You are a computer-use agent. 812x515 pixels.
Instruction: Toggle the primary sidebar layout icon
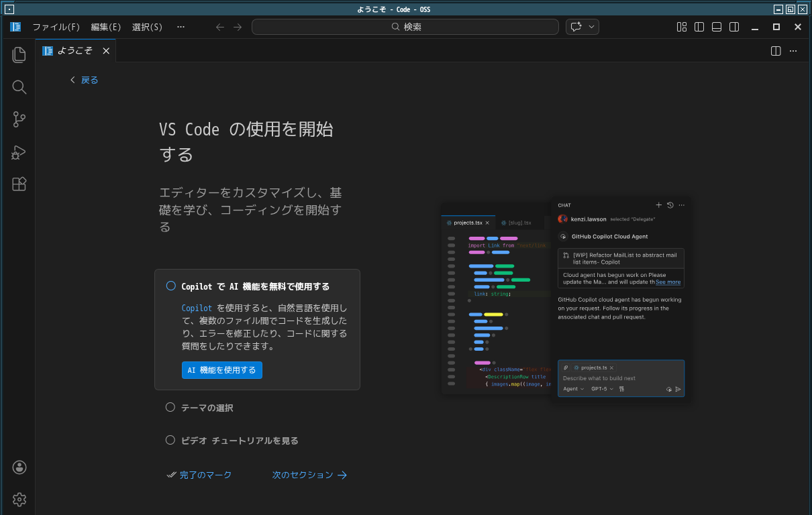[699, 27]
